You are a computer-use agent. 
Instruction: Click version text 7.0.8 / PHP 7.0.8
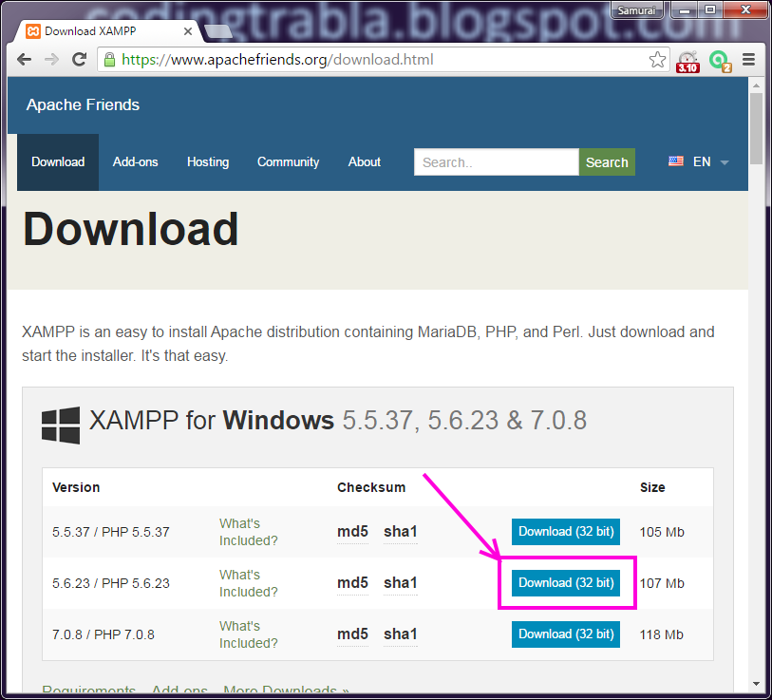click(x=104, y=635)
